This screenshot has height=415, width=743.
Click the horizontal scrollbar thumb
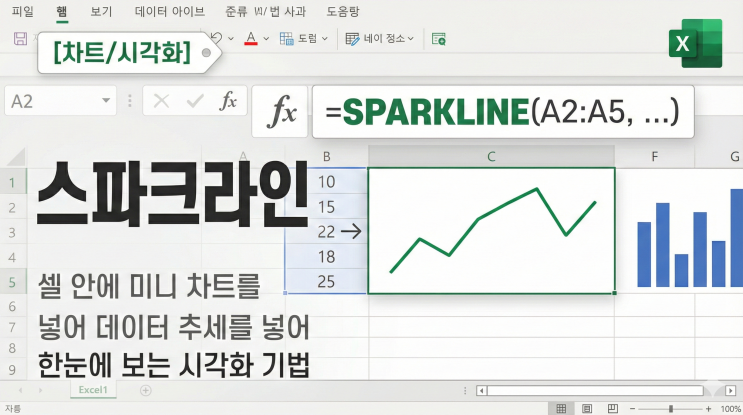[596, 391]
